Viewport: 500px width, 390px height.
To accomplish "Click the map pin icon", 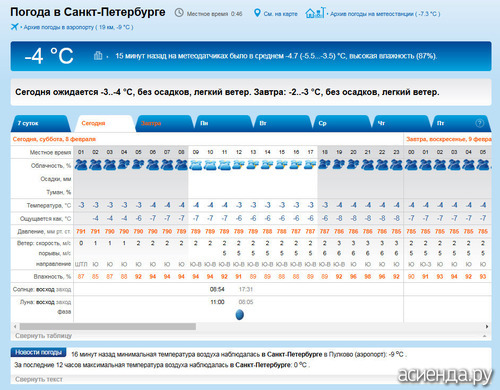I will tap(257, 13).
